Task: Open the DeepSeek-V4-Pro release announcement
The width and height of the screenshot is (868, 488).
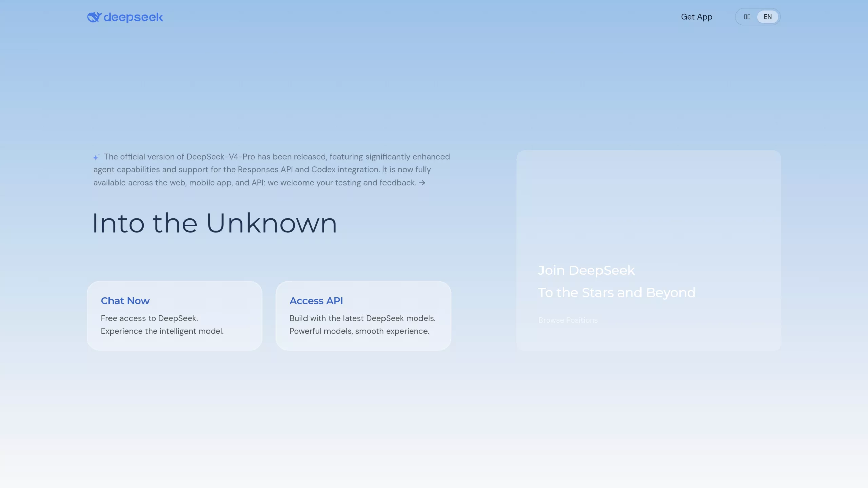Action: pos(272,170)
